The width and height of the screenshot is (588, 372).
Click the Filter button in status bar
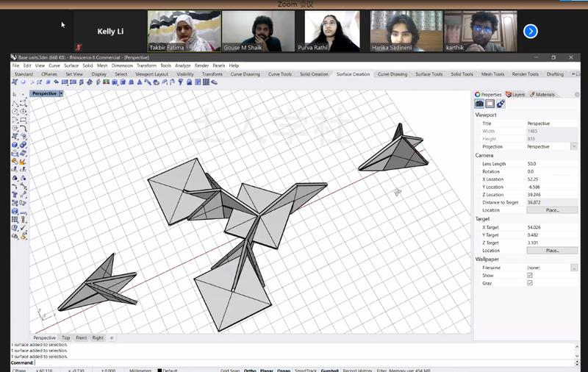tap(381, 370)
